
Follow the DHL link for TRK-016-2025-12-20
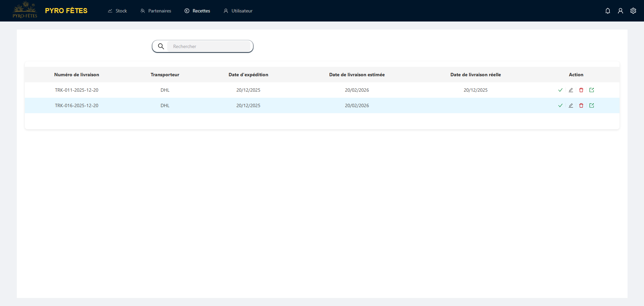pos(165,105)
